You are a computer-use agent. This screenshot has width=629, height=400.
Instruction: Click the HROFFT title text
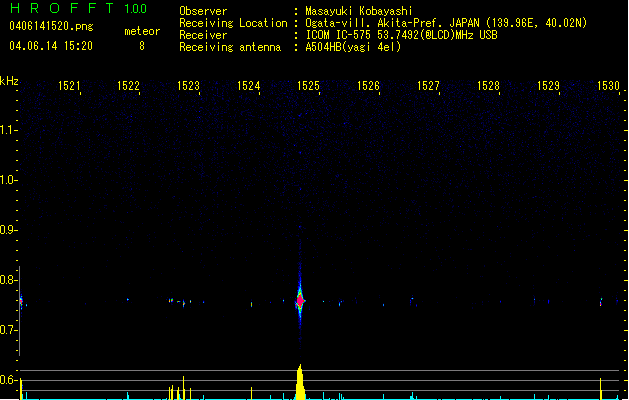[x=59, y=10]
